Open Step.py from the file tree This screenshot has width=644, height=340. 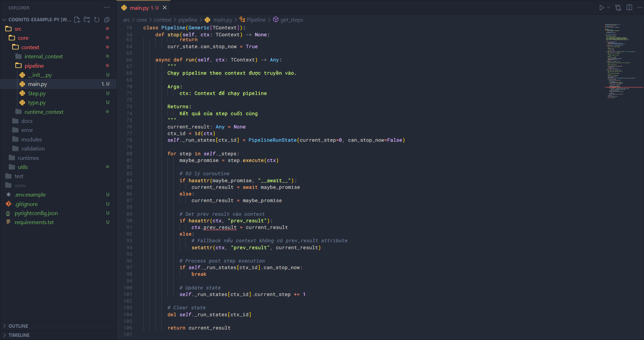tap(37, 94)
